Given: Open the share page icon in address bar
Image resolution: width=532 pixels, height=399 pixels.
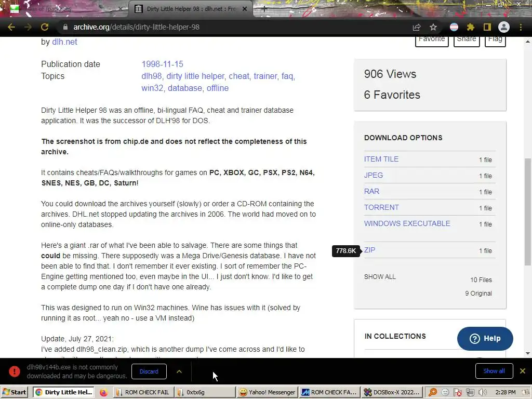Looking at the screenshot, I should pos(417,27).
